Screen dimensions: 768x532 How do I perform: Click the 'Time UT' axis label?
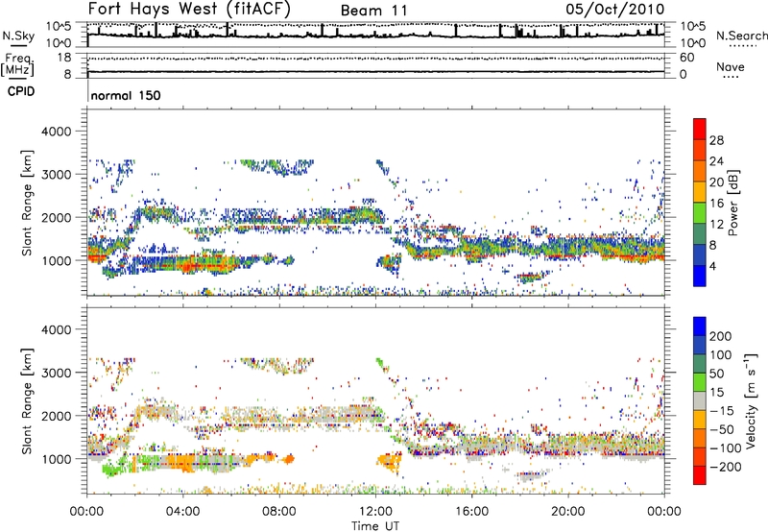coord(375,525)
